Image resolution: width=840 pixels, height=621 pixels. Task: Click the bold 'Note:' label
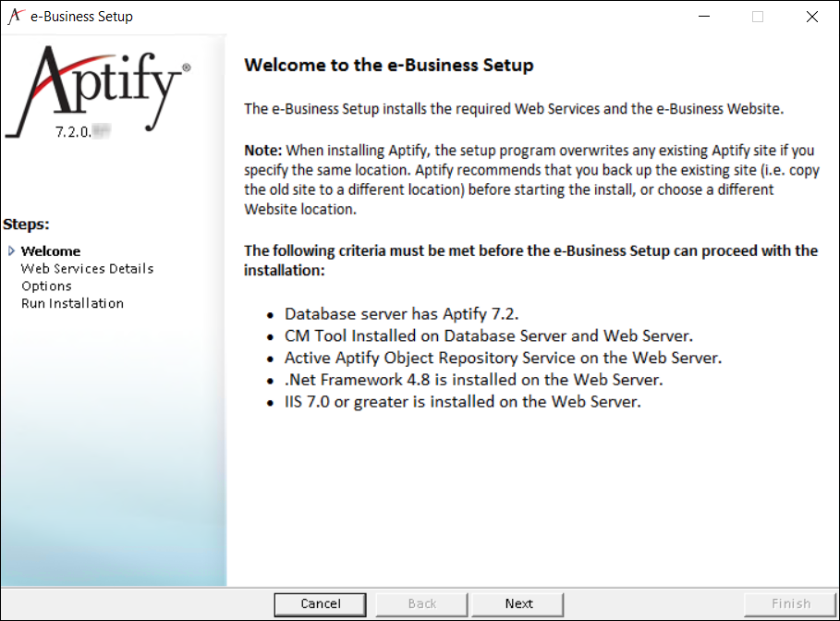pyautogui.click(x=262, y=150)
